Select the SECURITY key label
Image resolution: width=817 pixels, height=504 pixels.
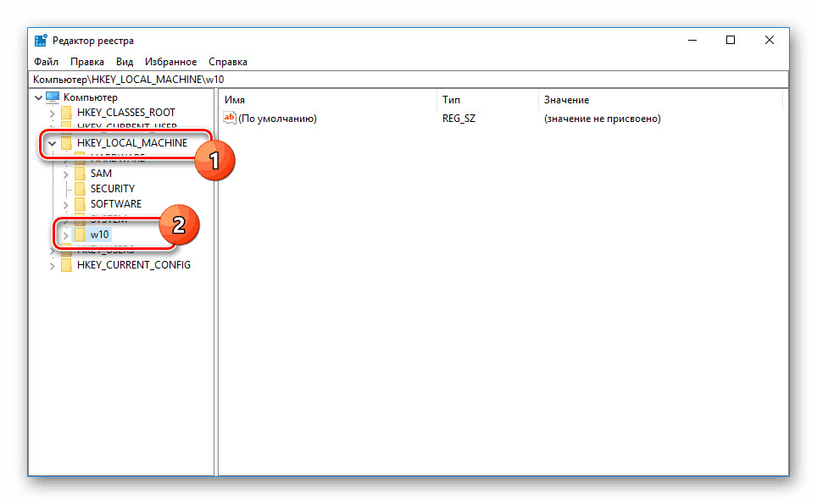tap(113, 189)
